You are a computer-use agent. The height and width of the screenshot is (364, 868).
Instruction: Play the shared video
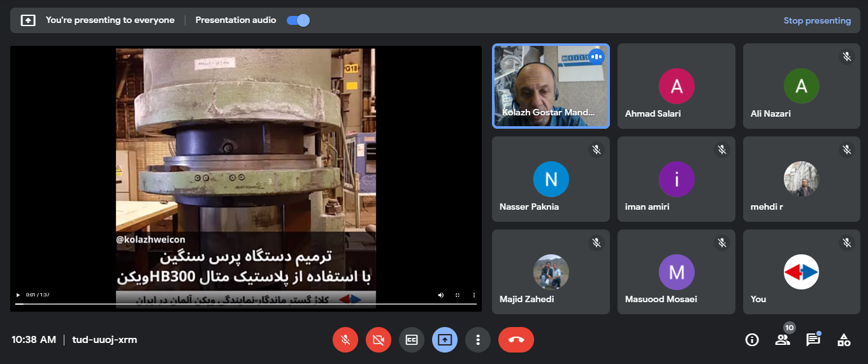(18, 295)
